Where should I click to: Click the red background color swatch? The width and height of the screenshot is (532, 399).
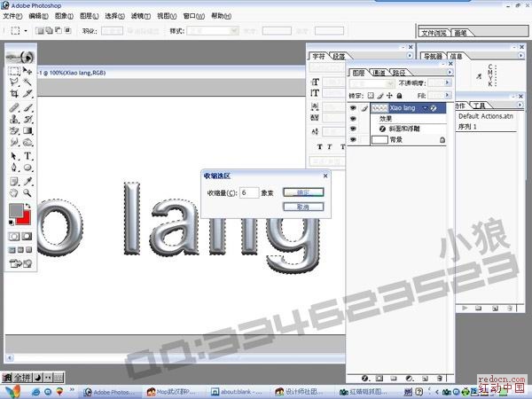coord(24,218)
